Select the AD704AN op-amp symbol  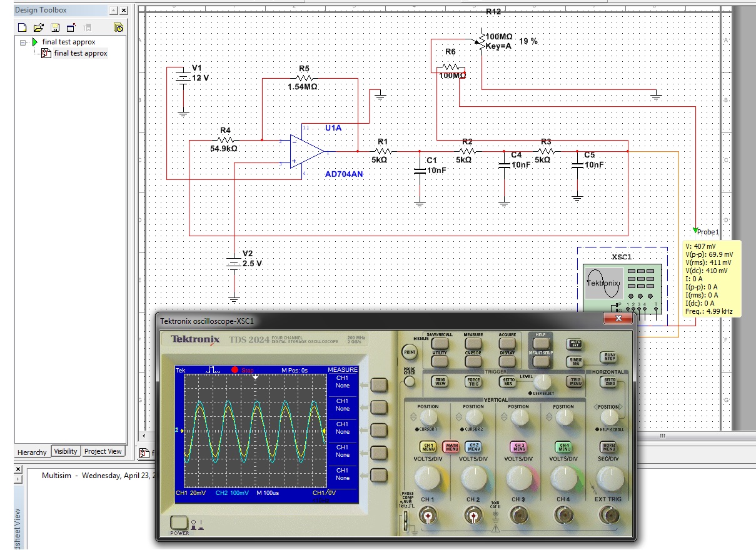click(306, 151)
